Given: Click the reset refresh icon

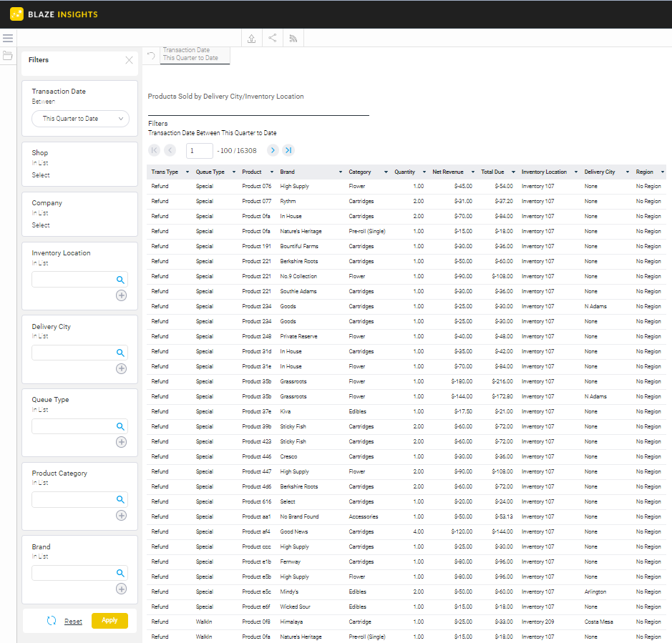Looking at the screenshot, I should (52, 621).
